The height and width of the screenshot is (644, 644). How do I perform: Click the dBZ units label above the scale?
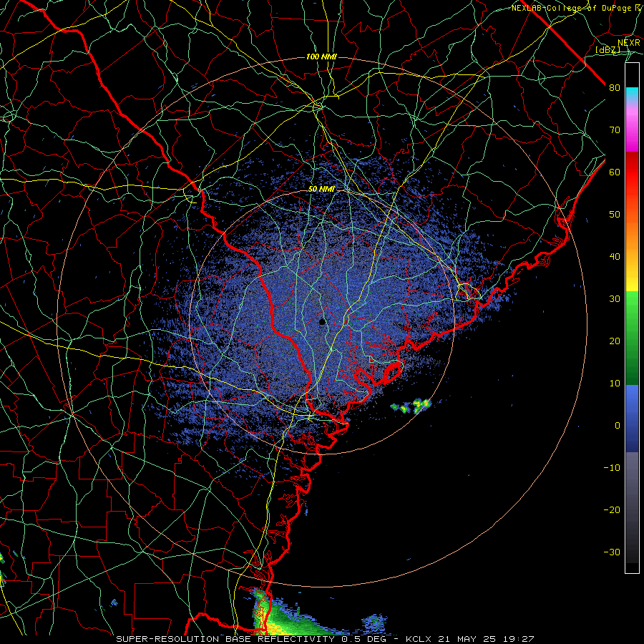(608, 50)
